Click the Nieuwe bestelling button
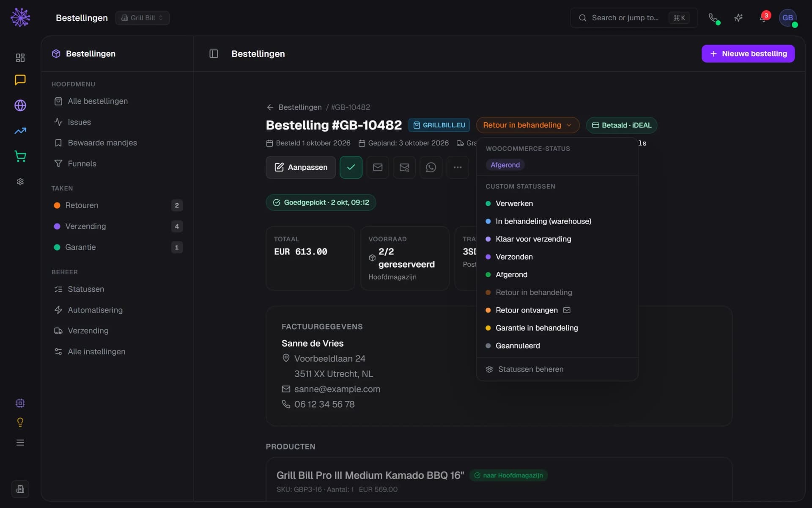812x508 pixels. pos(748,54)
